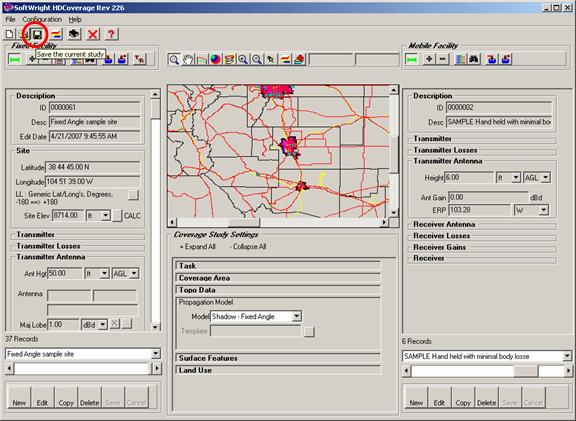Open help via red question mark icon
Viewport: 576px width, 421px height.
coord(111,34)
